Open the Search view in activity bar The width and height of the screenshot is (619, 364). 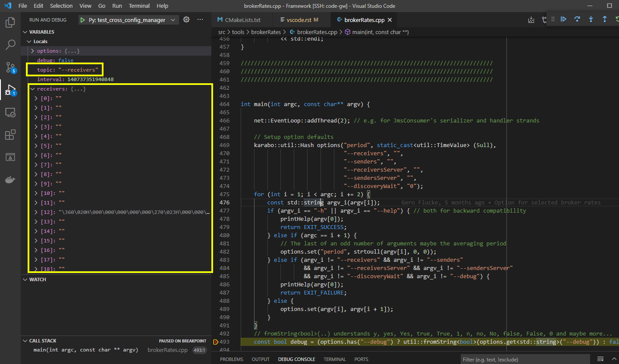[10, 45]
